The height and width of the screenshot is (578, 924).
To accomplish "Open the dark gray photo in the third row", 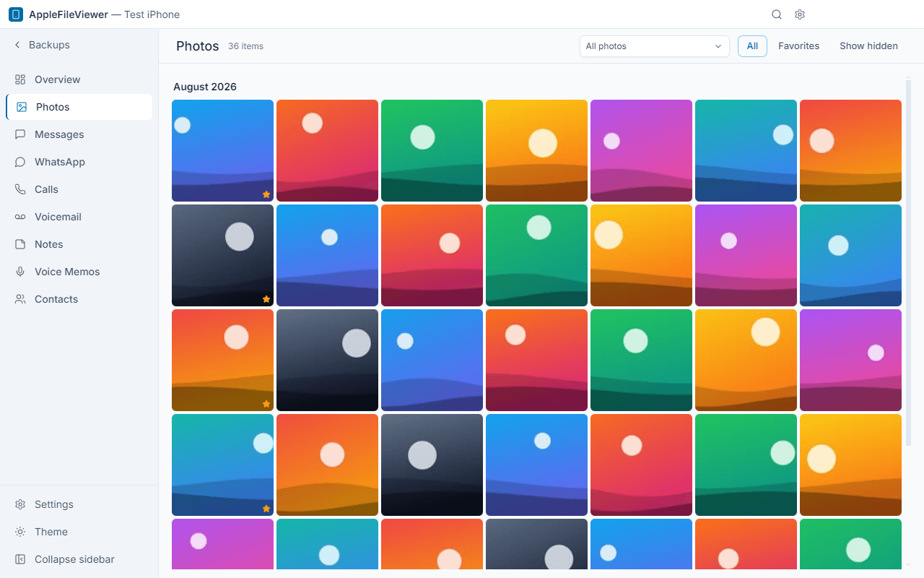I will point(327,360).
